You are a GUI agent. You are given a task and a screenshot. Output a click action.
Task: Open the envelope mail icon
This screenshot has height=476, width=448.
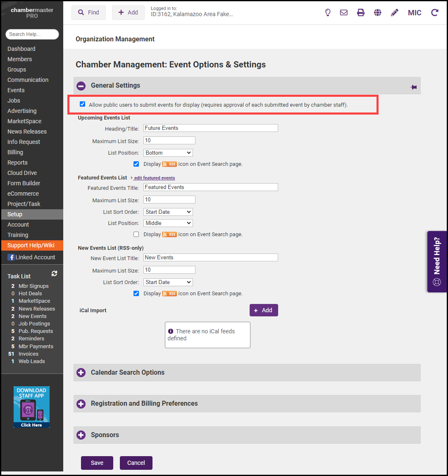point(344,13)
